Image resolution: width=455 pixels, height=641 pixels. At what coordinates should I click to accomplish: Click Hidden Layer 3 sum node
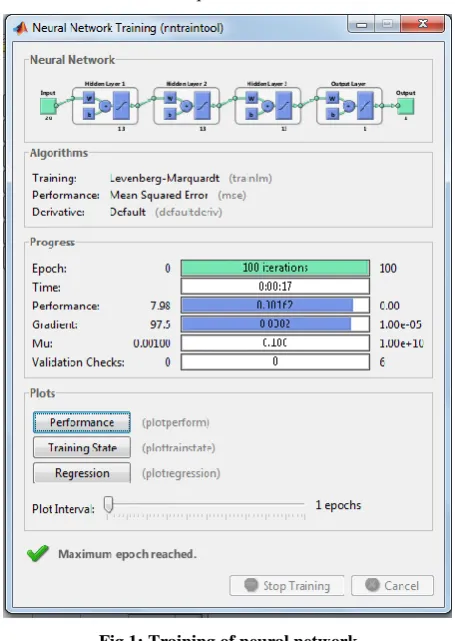point(268,106)
